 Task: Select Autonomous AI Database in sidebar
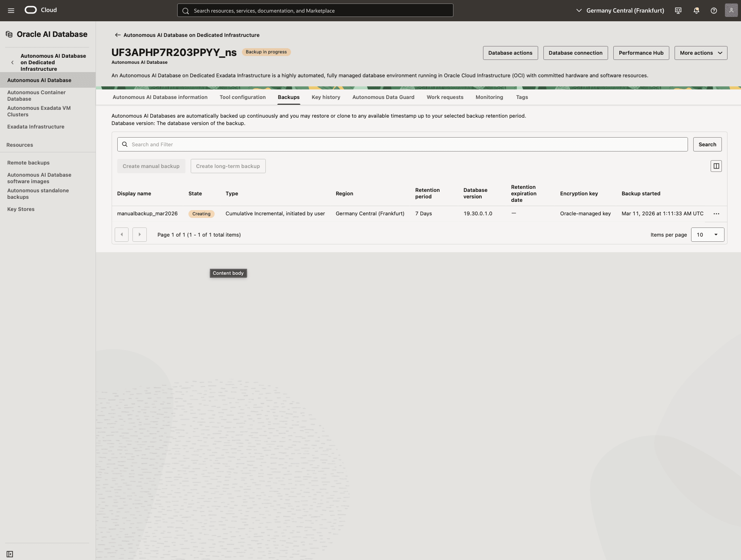coord(48,80)
